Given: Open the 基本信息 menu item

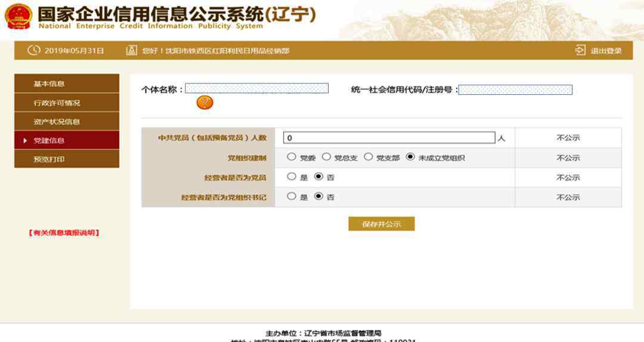Looking at the screenshot, I should [67, 84].
